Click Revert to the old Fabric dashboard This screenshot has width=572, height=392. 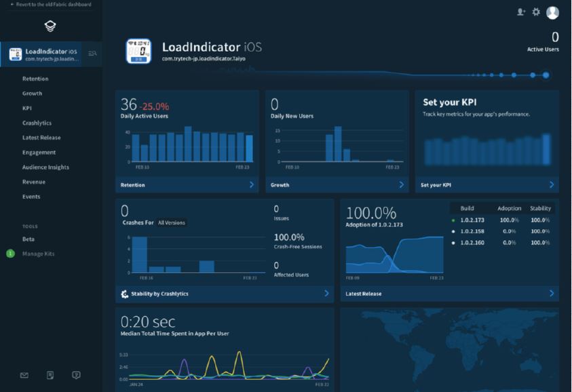(50, 4)
